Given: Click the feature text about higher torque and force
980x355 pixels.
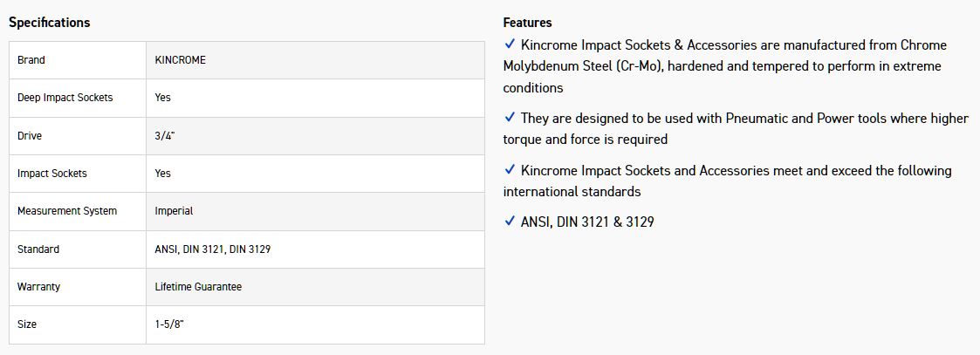Looking at the screenshot, I should point(736,128).
